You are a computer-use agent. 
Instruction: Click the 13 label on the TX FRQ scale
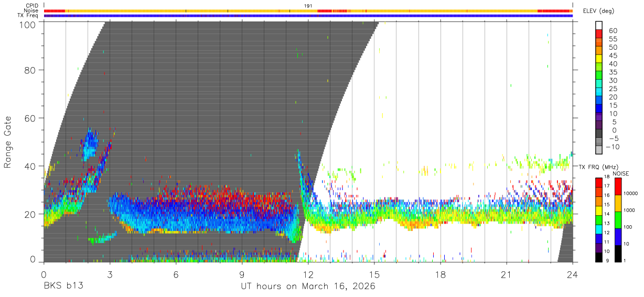coord(607,223)
